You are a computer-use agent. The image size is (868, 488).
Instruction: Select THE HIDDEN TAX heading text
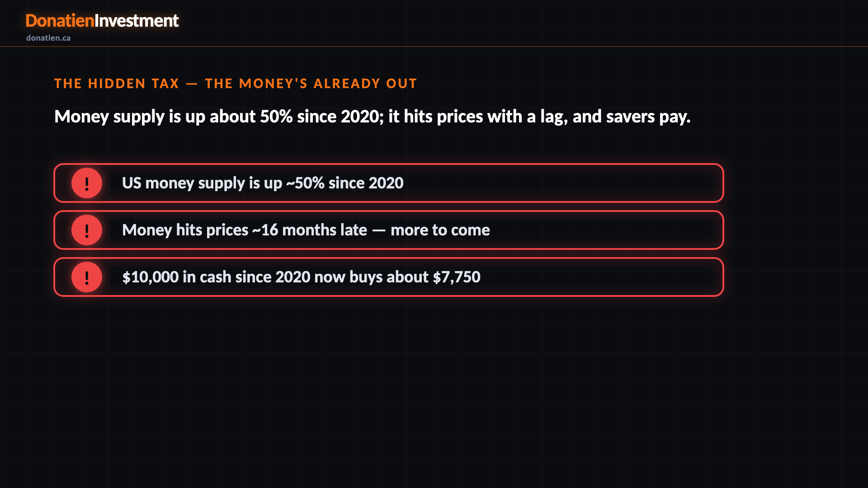(x=117, y=84)
